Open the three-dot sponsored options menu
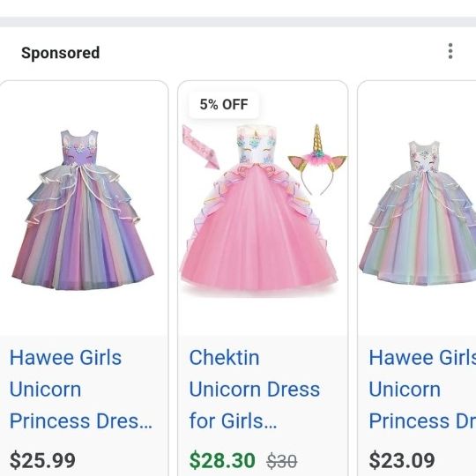The width and height of the screenshot is (476, 476). tap(450, 51)
